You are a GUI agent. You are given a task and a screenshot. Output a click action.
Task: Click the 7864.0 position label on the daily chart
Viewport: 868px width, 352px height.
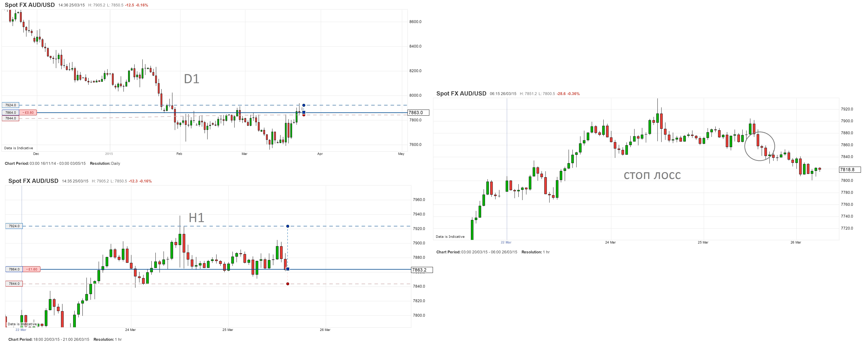coord(10,112)
